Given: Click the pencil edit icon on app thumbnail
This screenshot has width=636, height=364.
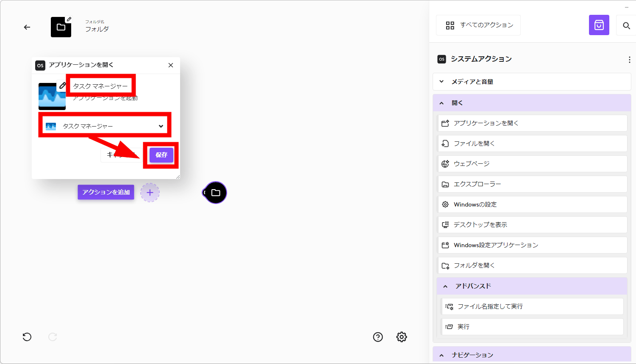Looking at the screenshot, I should [62, 86].
